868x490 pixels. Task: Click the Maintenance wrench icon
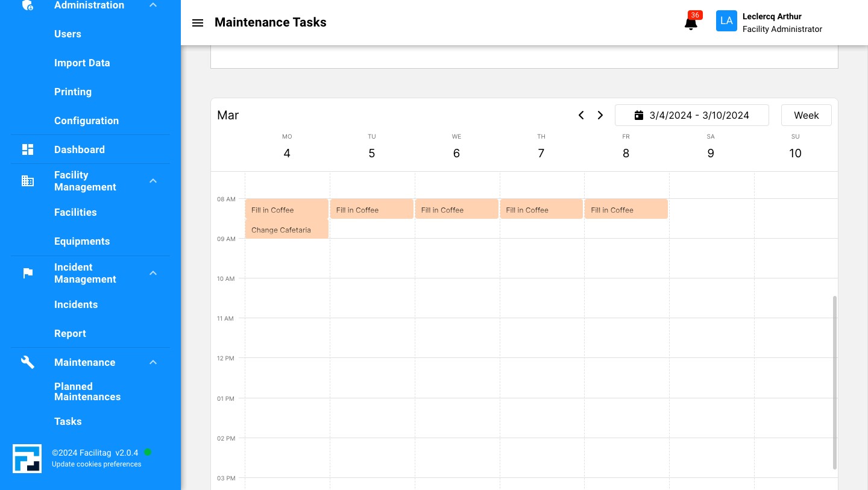[x=28, y=362]
